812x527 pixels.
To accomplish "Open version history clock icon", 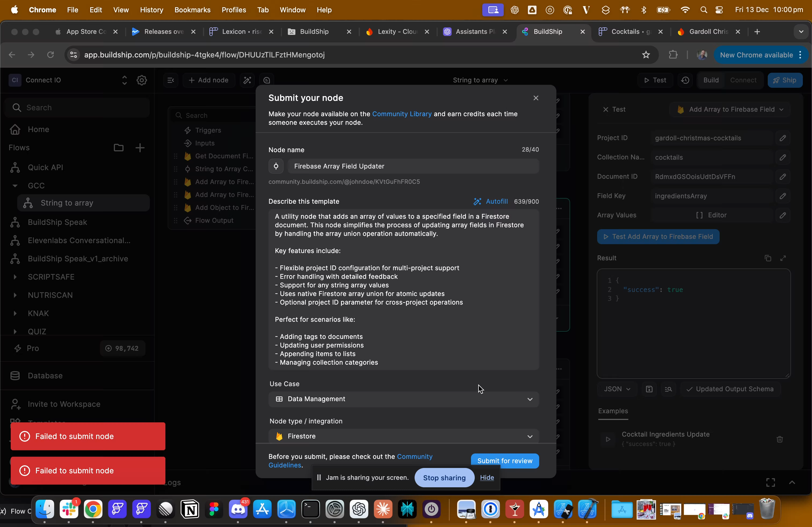I will (x=685, y=80).
